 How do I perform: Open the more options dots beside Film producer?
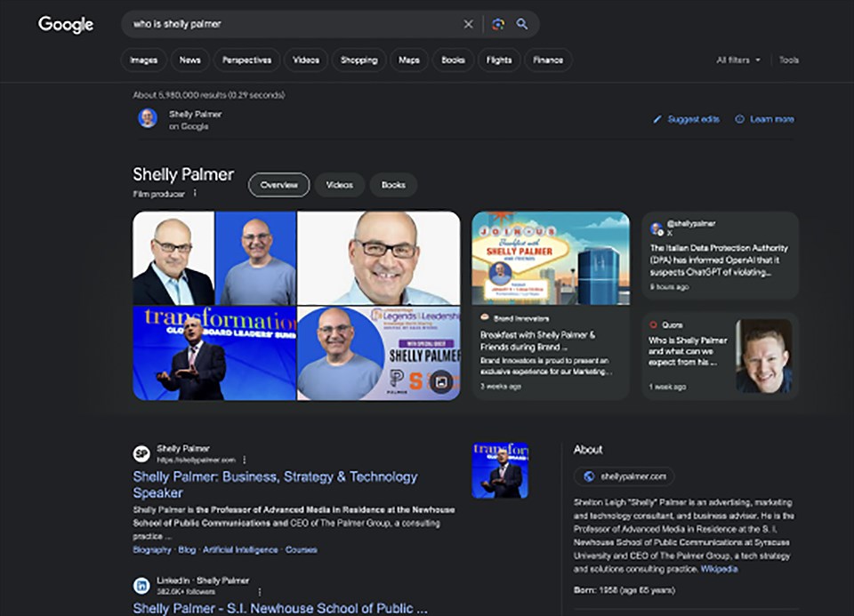tap(195, 193)
